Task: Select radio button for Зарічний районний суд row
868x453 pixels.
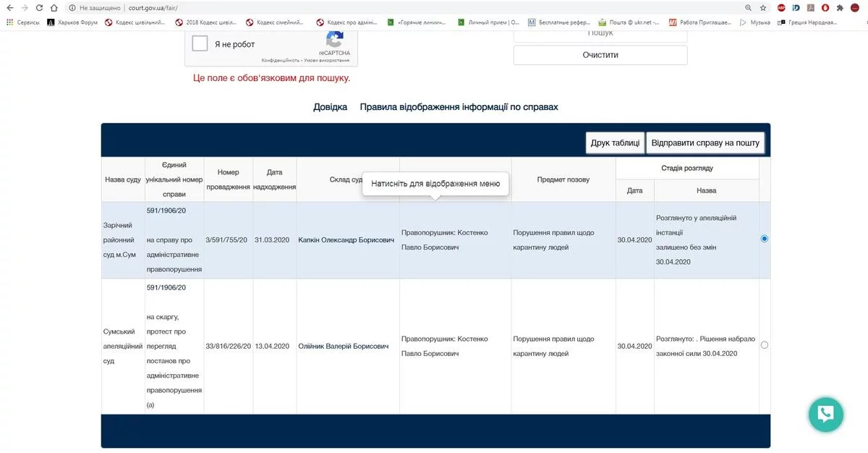Action: click(765, 239)
